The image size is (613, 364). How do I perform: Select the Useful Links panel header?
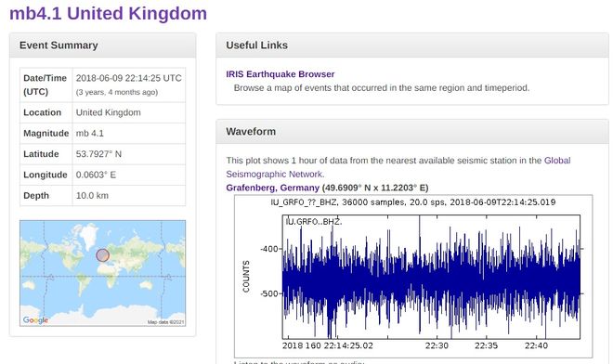412,45
